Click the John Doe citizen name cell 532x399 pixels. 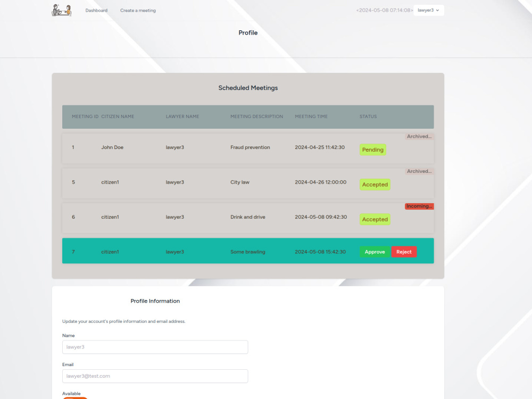pyautogui.click(x=112, y=147)
